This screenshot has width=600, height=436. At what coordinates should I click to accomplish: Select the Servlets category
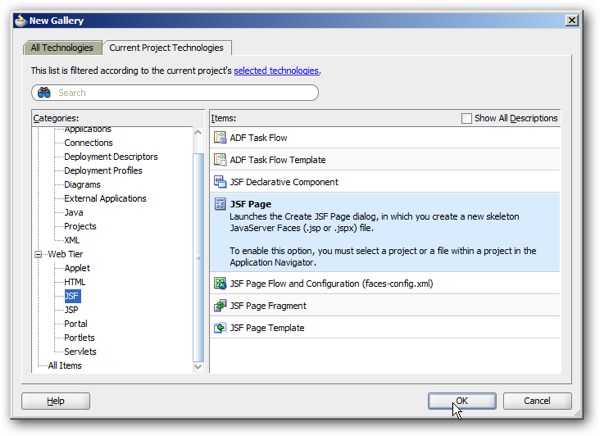coord(80,351)
